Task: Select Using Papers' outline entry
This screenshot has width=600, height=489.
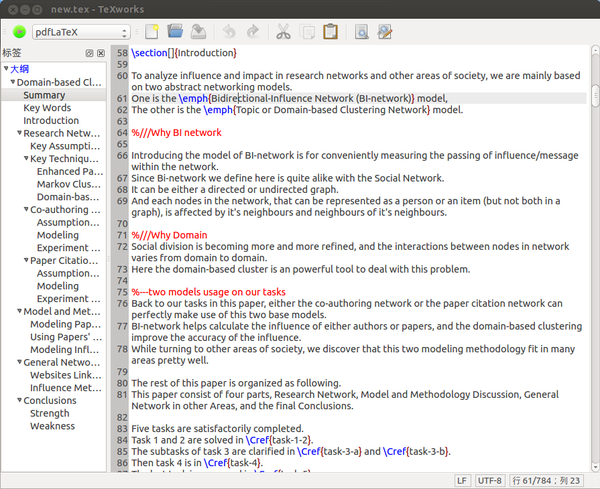Action: 66,337
